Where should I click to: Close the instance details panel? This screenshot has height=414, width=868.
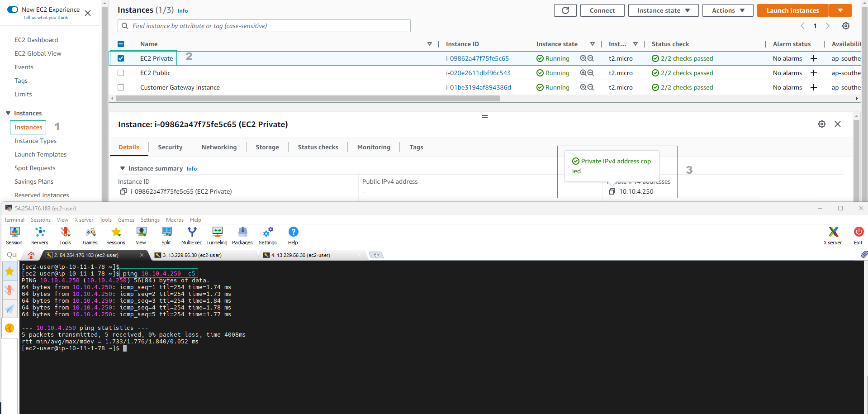click(837, 124)
